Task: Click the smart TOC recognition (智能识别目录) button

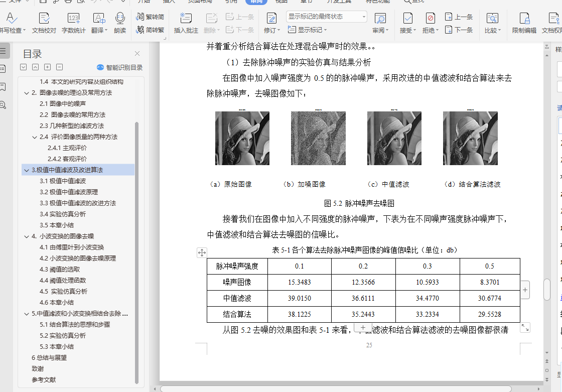Action: click(120, 67)
